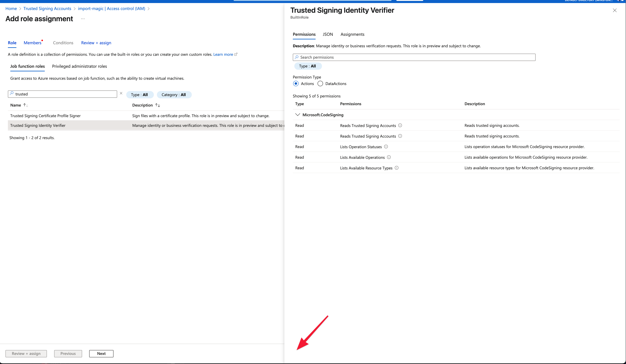Viewport: 626px width, 364px height.
Task: Click the Next button
Action: (101, 354)
